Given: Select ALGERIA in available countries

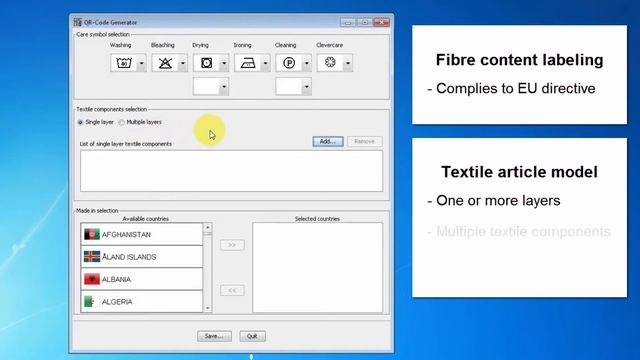Looking at the screenshot, I should [x=142, y=302].
